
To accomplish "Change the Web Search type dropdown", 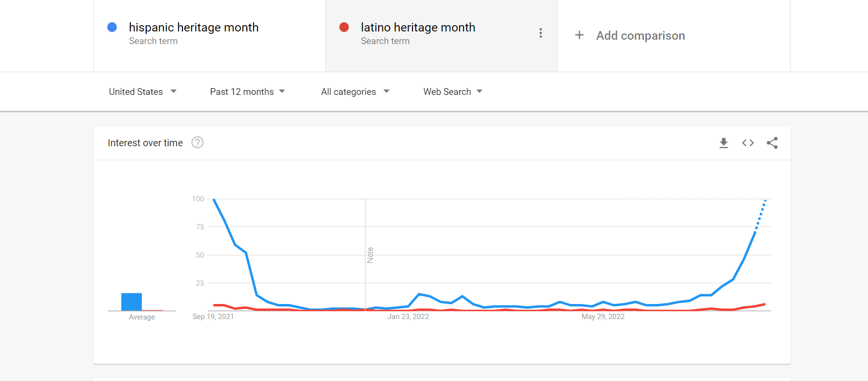I will (x=453, y=91).
